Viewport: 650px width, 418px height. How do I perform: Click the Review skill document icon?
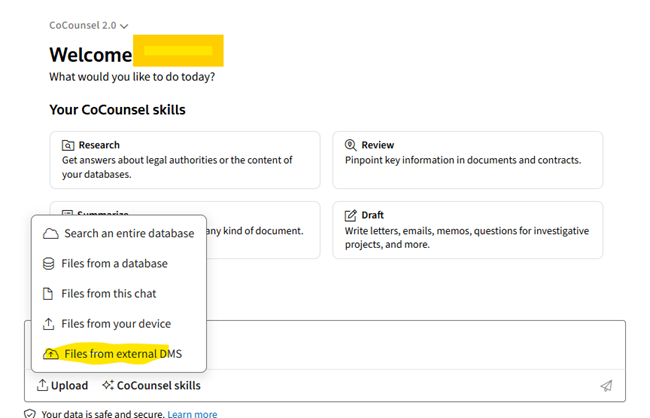[x=351, y=145]
